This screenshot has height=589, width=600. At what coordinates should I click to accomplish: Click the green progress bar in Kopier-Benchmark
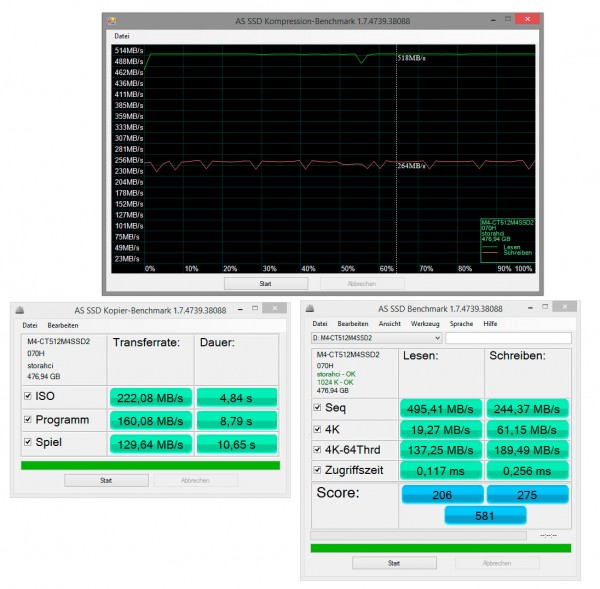pyautogui.click(x=150, y=465)
